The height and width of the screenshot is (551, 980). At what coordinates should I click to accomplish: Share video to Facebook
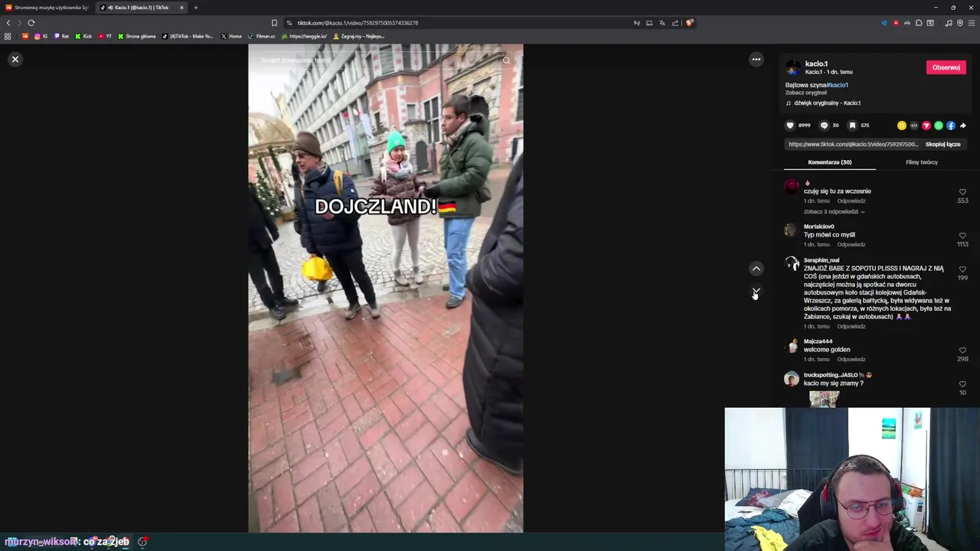[x=951, y=126]
